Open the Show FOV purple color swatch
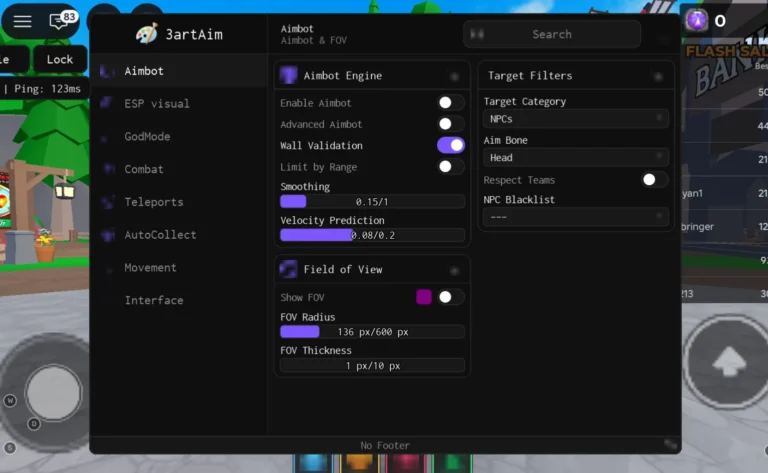Screen dimensions: 768x473 click(424, 297)
